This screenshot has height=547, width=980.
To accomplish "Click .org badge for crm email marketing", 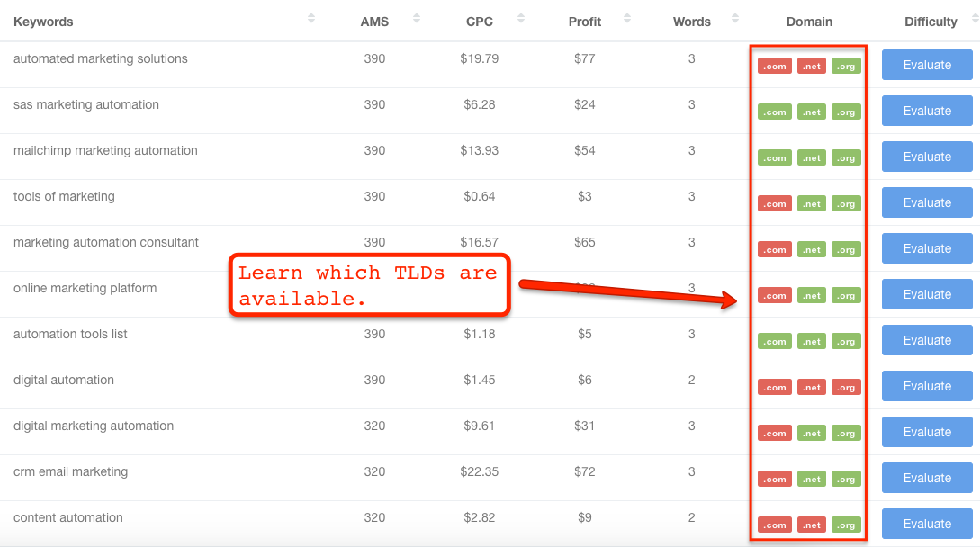I will pyautogui.click(x=846, y=480).
